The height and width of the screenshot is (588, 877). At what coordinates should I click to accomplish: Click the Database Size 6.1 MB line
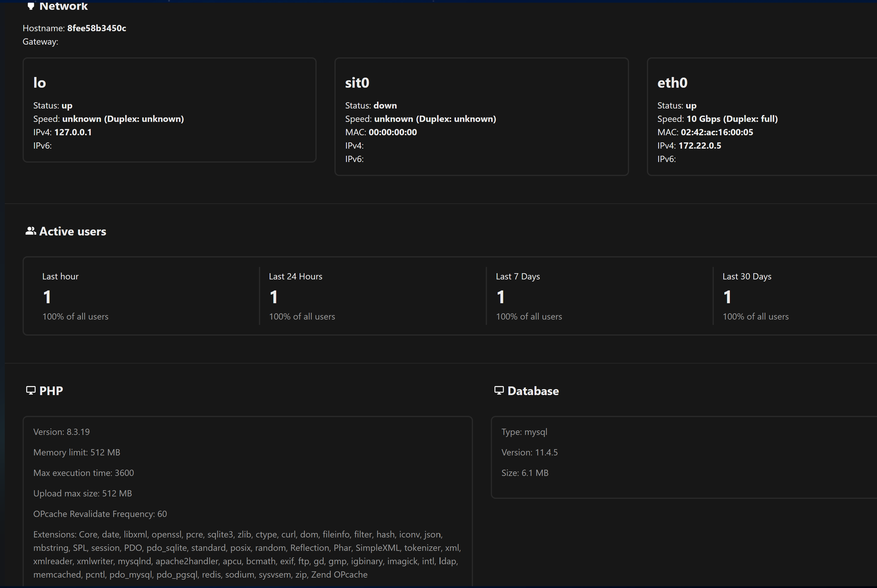coord(525,473)
